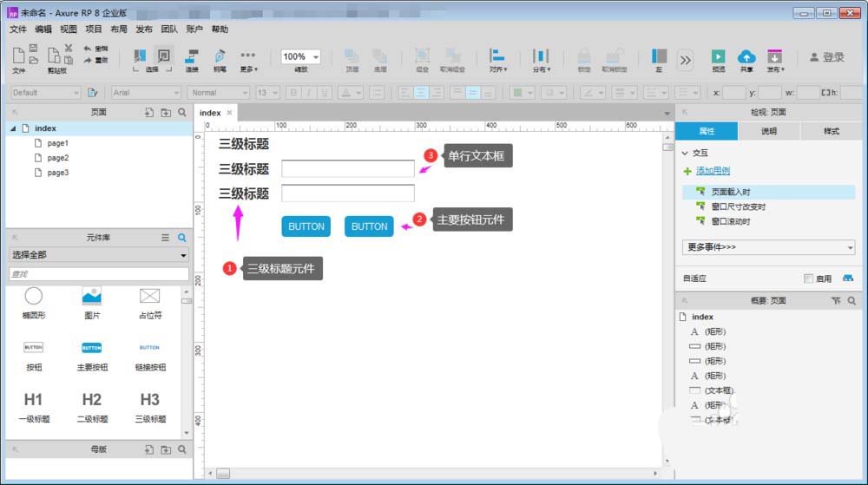Toggle italic text formatting
This screenshot has width=868, height=485.
click(309, 92)
